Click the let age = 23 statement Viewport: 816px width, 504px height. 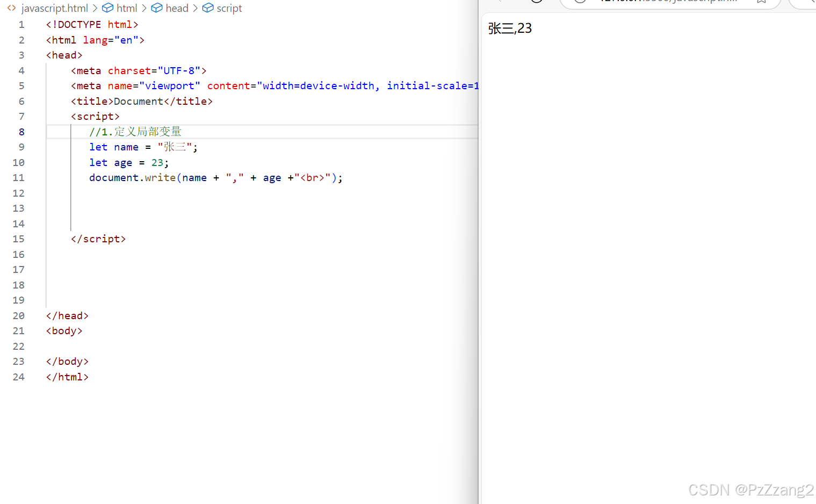click(129, 163)
